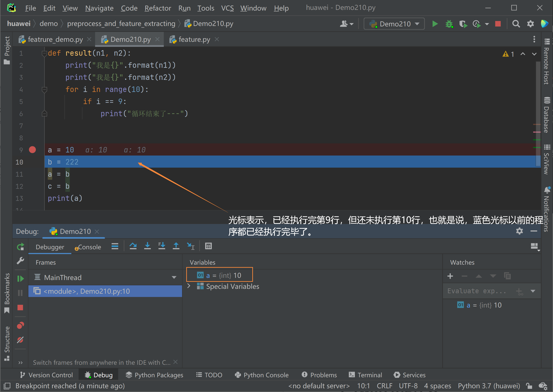Open the Demo210 run configuration dropdown
Viewport: 553px width, 392px height.
tap(394, 24)
